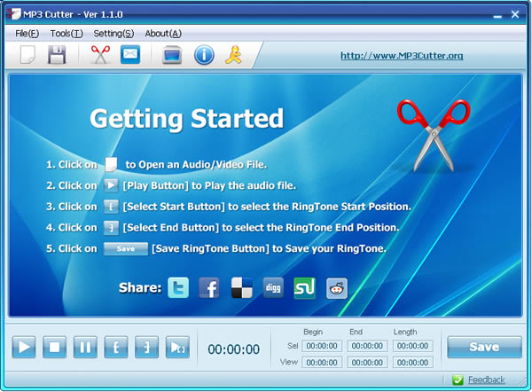Open the File menu
The image size is (532, 392).
[x=27, y=33]
